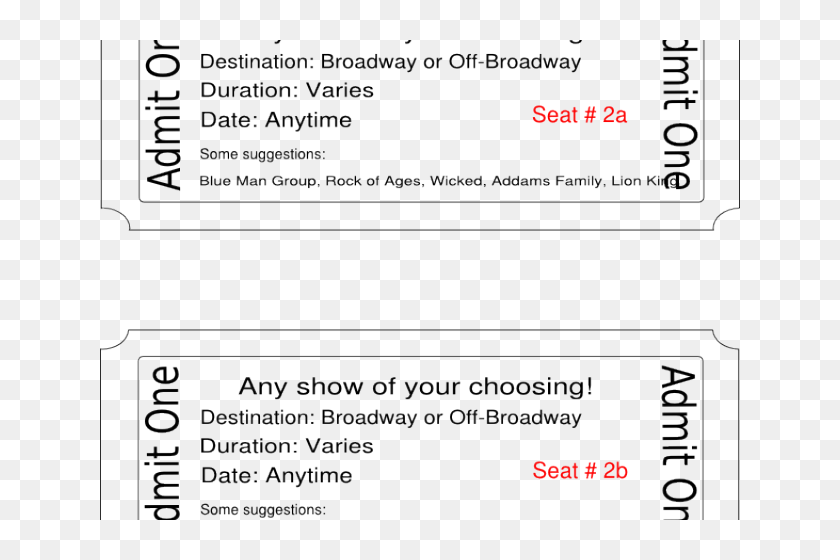Click the 'Addams Family' suggestion text
The width and height of the screenshot is (840, 560).
coord(546,181)
